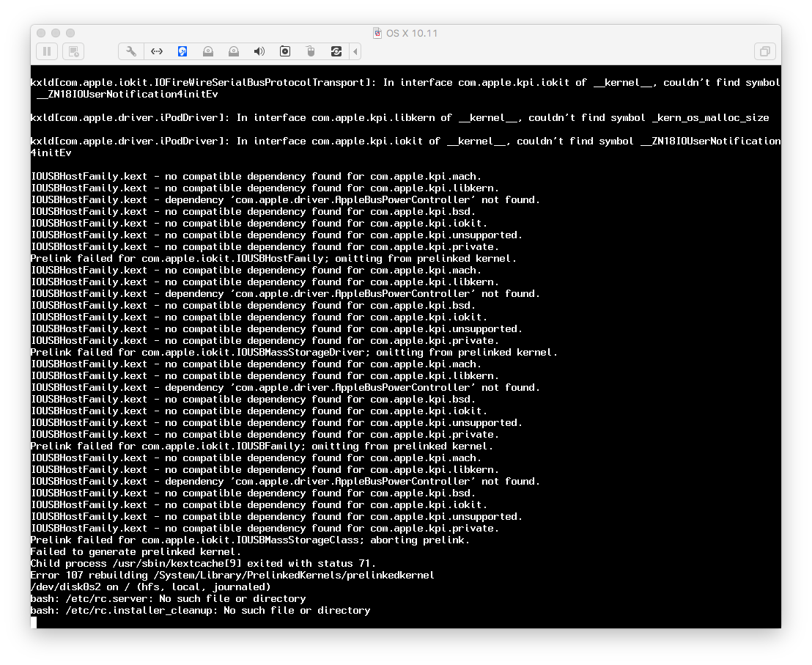
Task: Click the IOFireWireSerialBusProtocolTransport kxld line
Action: coord(405,88)
